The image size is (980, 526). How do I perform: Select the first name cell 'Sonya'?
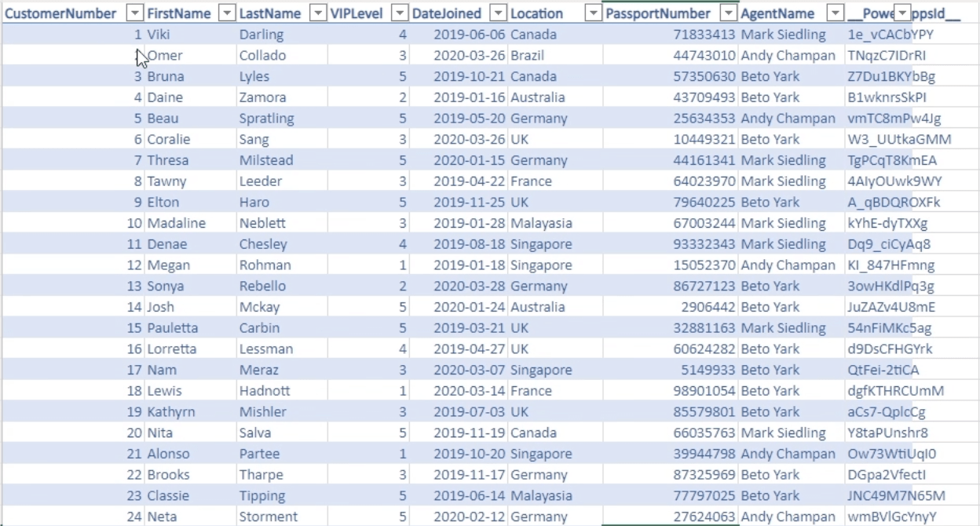(190, 286)
